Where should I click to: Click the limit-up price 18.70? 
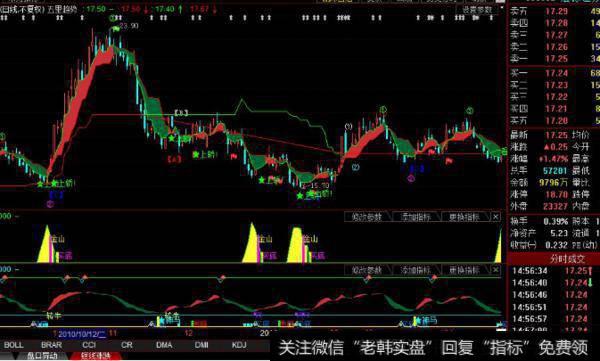tap(557, 194)
